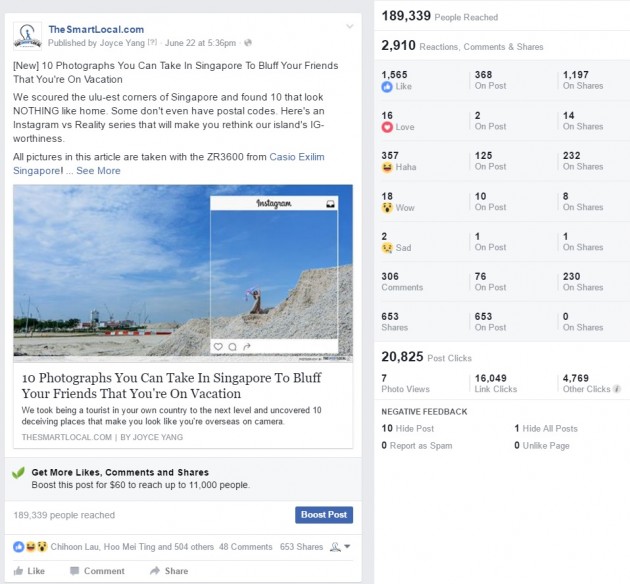
Task: Click the globe public audience icon
Action: (249, 43)
